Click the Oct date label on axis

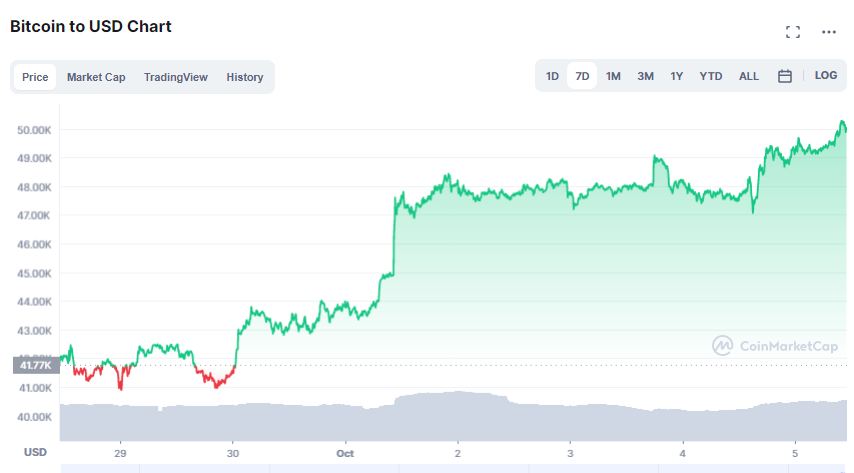coord(345,453)
